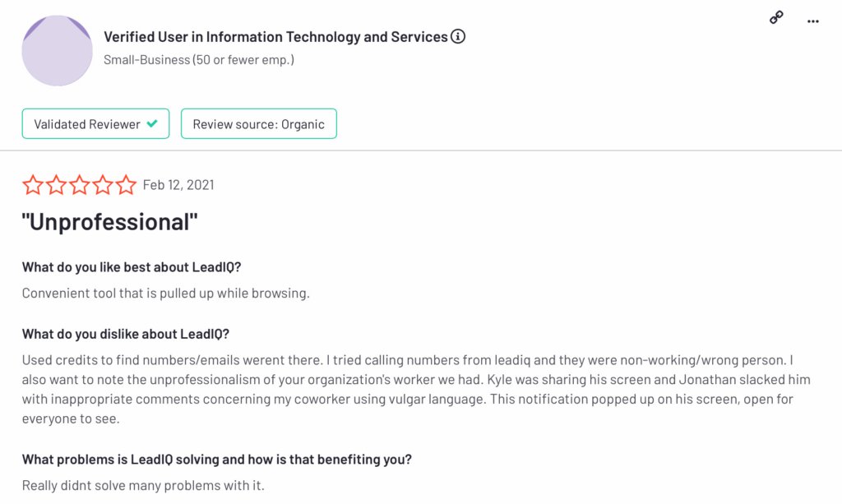Click "What do you like best about LeadIQ?"
842x504 pixels.
click(132, 267)
